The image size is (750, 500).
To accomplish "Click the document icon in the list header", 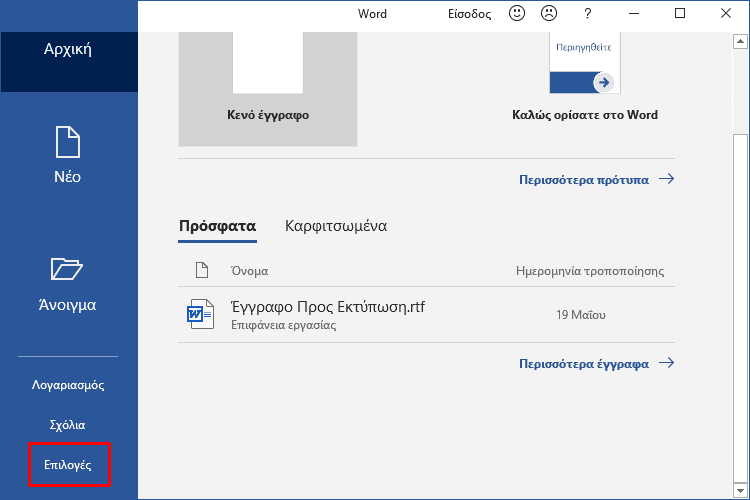I will 202,270.
